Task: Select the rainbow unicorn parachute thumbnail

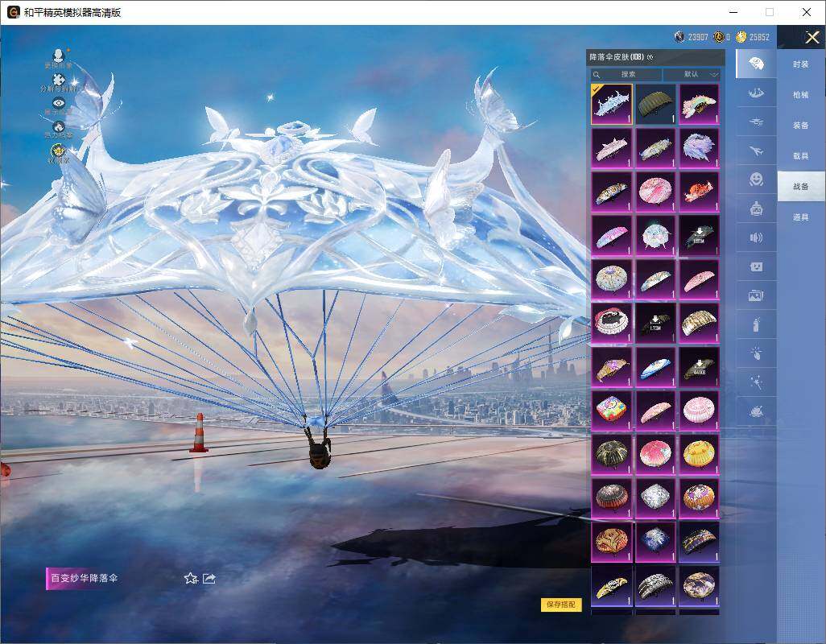Action: click(x=699, y=105)
